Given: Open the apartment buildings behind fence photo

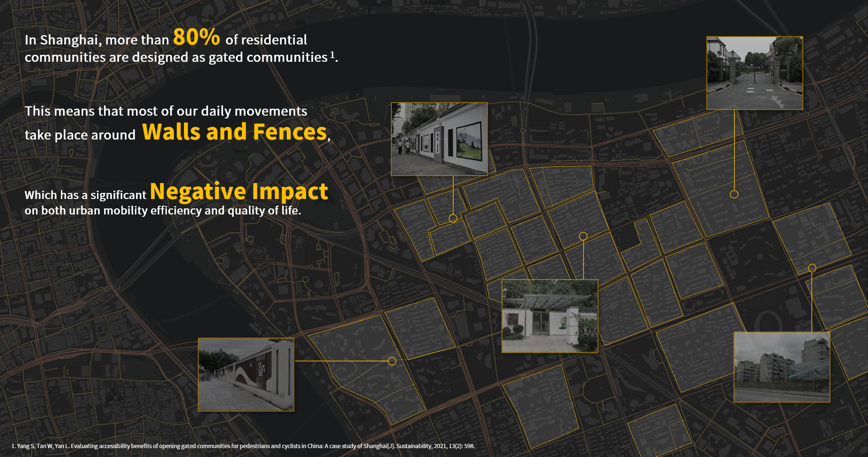Looking at the screenshot, I should (x=782, y=367).
